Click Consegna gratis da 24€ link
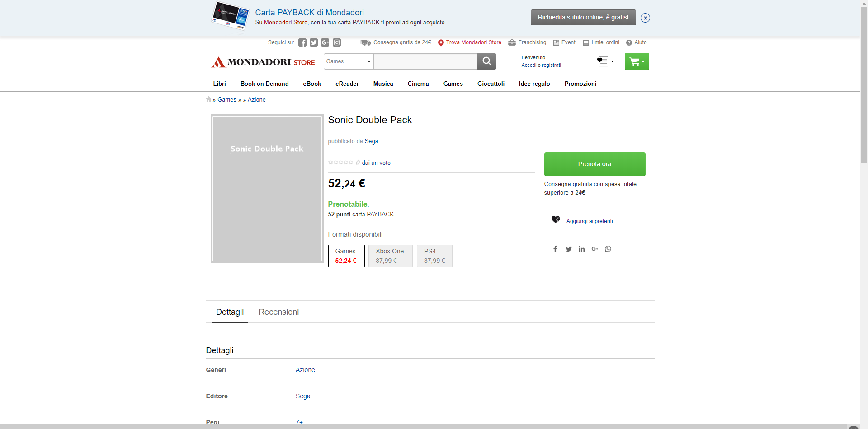The width and height of the screenshot is (868, 429). tap(402, 42)
